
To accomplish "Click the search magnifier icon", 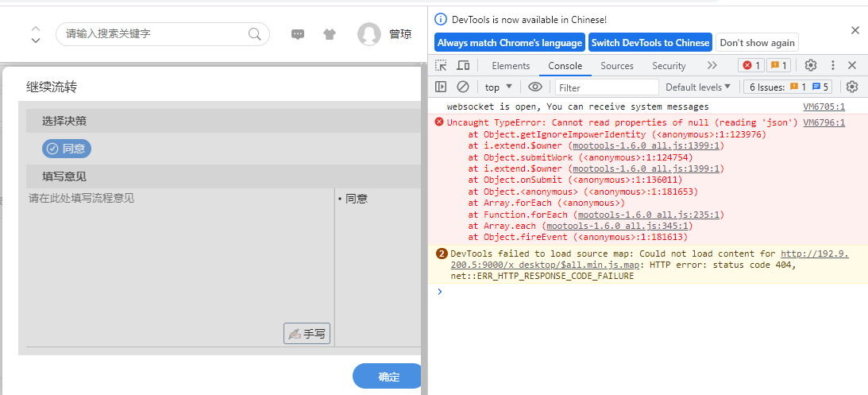I will tap(255, 34).
